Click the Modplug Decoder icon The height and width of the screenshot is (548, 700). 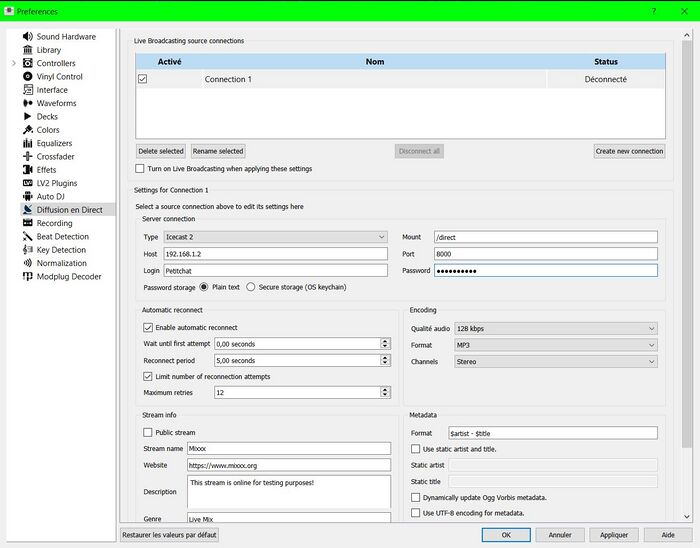[x=28, y=276]
